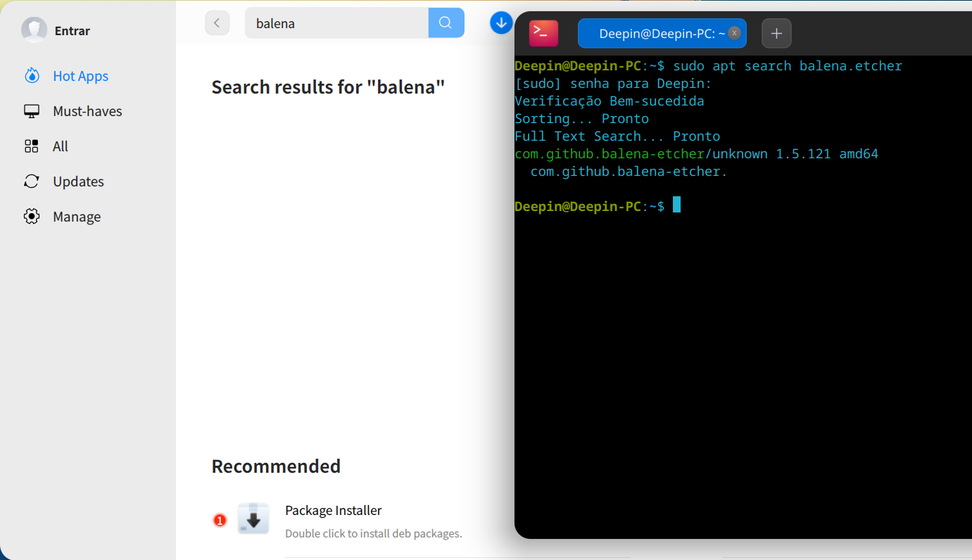Click the red terminal app icon
This screenshot has height=560, width=972.
pos(544,33)
